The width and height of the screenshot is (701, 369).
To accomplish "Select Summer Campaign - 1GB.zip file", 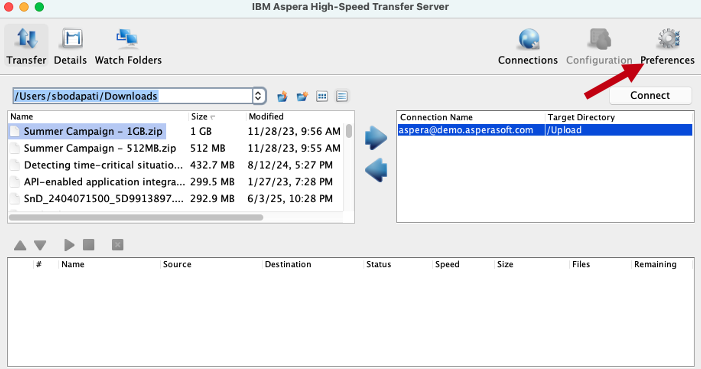I will coord(93,131).
